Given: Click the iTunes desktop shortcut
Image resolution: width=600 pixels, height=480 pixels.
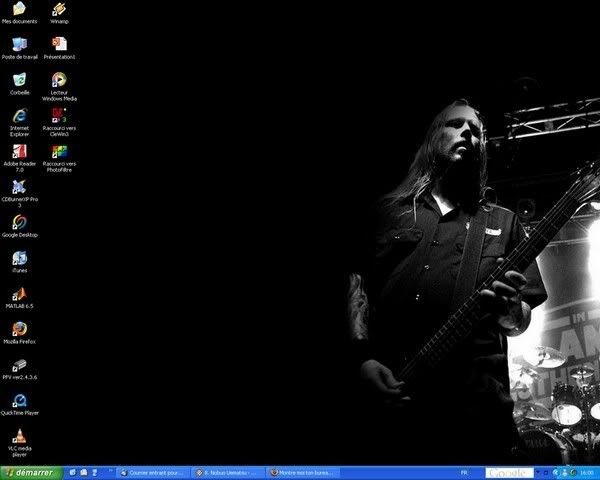Looking at the screenshot, I should point(19,258).
